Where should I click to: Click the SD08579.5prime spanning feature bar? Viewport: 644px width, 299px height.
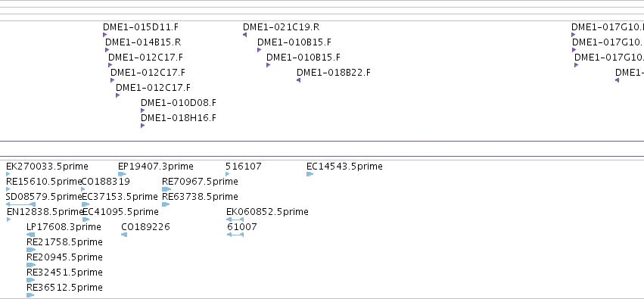[20, 204]
